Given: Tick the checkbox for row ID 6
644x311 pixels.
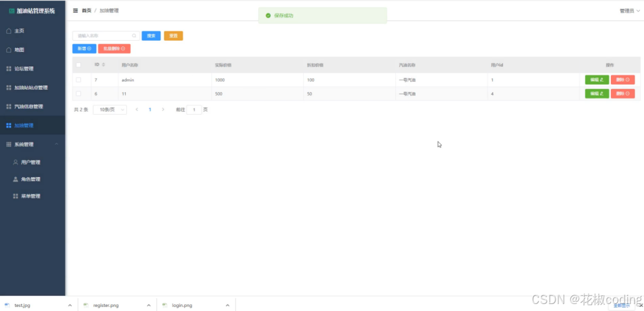Looking at the screenshot, I should tap(79, 94).
